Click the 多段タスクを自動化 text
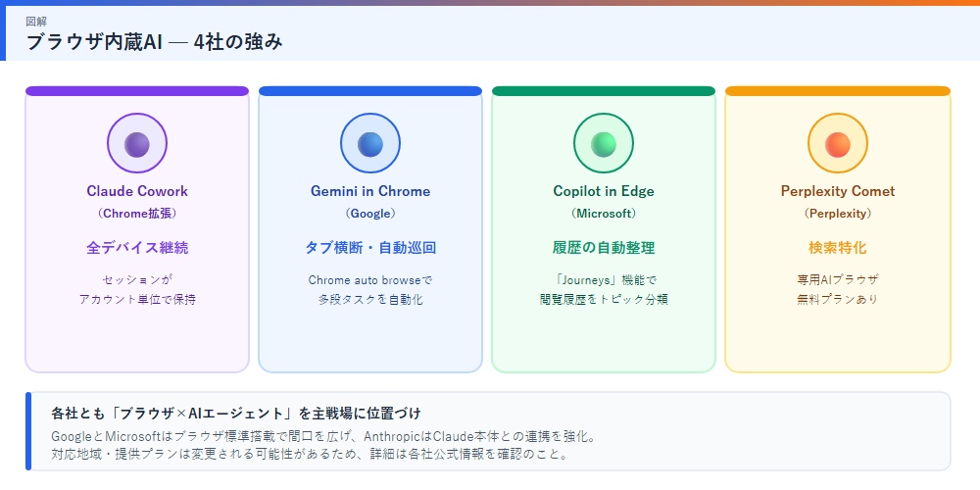The image size is (980, 490). coord(370,299)
